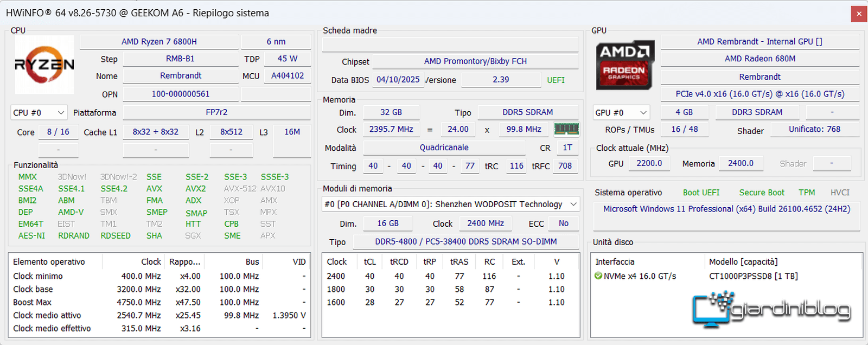This screenshot has height=345, width=868.
Task: Click the Unificato: 768 shader field
Action: (814, 129)
